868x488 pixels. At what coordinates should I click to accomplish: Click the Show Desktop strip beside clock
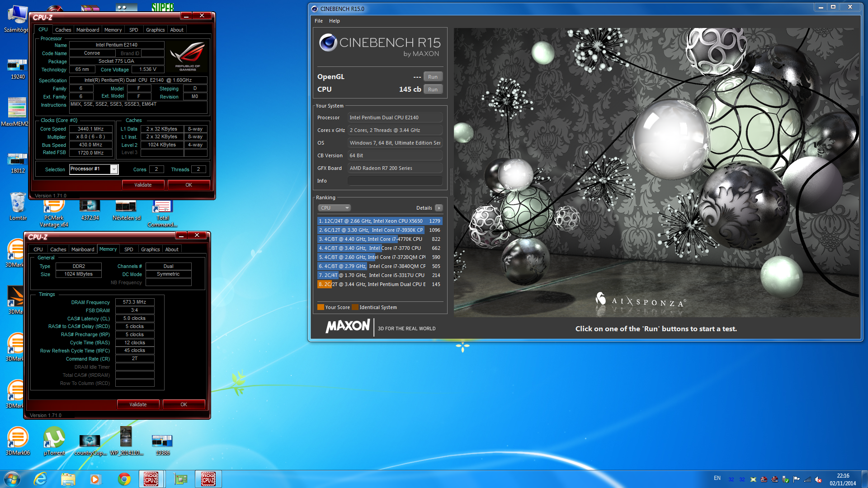[x=864, y=479]
